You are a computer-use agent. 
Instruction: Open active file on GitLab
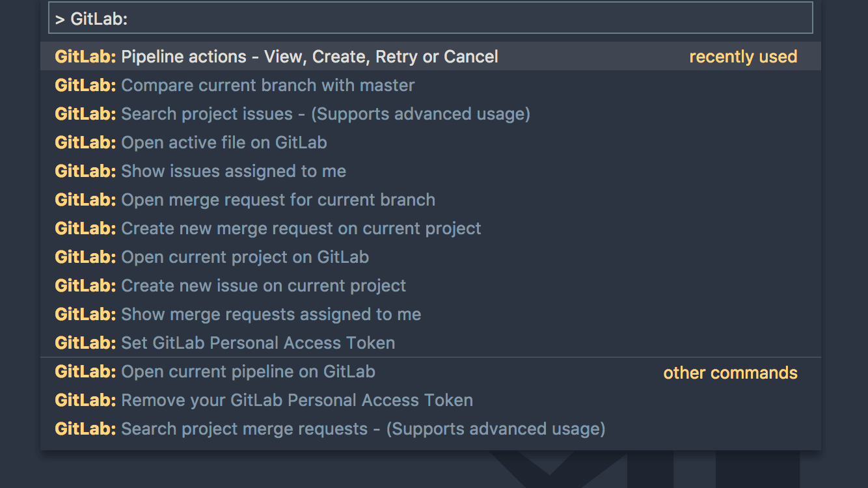[223, 142]
